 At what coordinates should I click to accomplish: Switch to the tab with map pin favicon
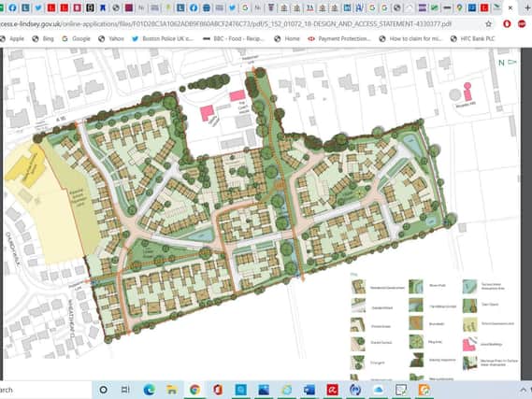[x=459, y=7]
